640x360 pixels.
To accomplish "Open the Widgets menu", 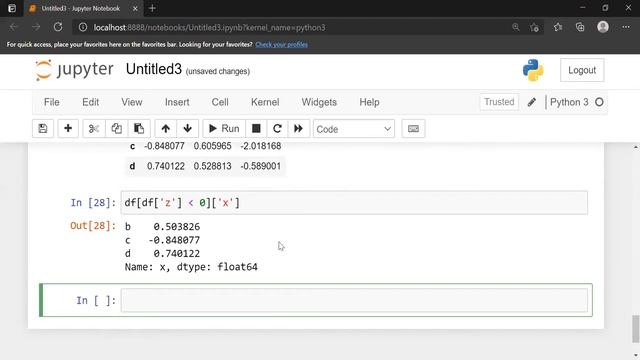I will click(x=319, y=102).
